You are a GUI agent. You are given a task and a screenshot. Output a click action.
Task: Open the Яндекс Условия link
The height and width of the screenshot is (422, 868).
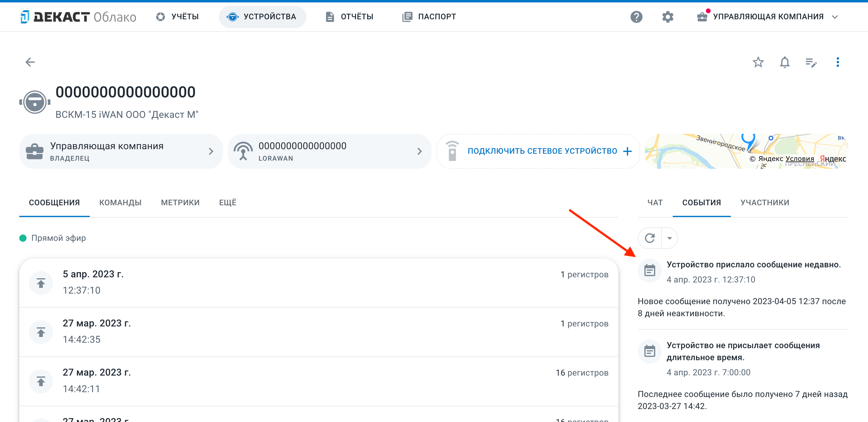[799, 159]
